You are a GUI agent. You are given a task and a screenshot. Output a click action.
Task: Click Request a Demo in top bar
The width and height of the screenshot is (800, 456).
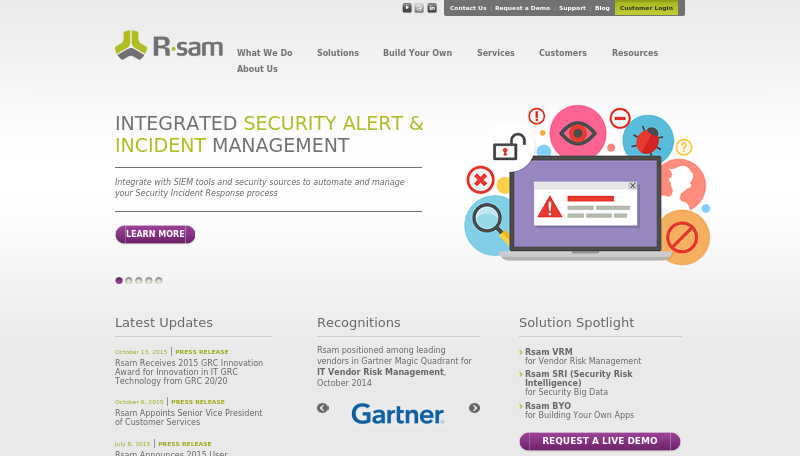(522, 8)
